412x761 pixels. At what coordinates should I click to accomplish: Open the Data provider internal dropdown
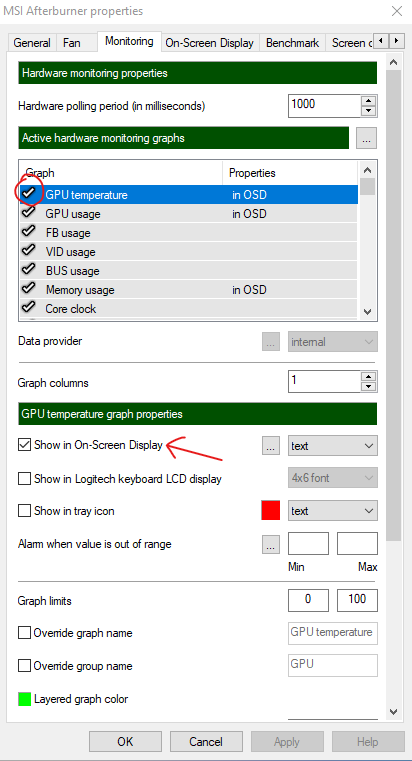coord(332,342)
